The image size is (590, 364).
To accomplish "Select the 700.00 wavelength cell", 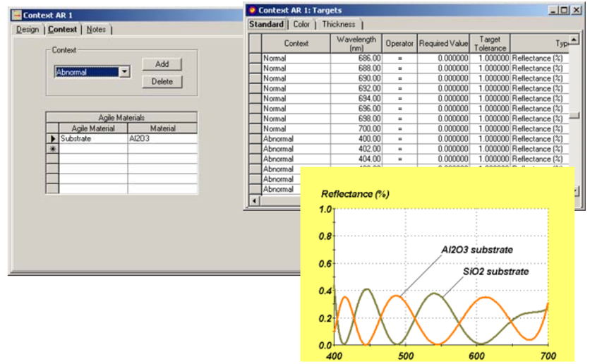I will point(356,129).
